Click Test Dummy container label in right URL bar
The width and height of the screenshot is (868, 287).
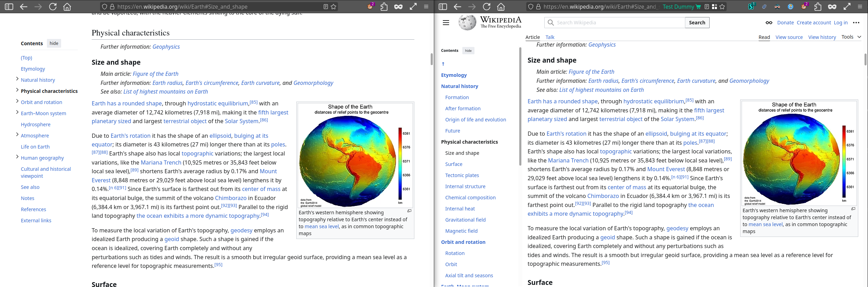tap(681, 7)
